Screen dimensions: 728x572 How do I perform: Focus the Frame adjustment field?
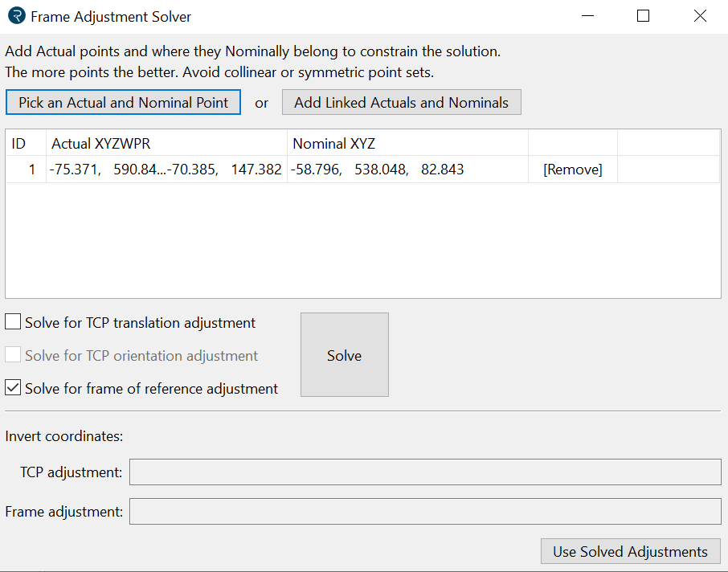tap(425, 511)
